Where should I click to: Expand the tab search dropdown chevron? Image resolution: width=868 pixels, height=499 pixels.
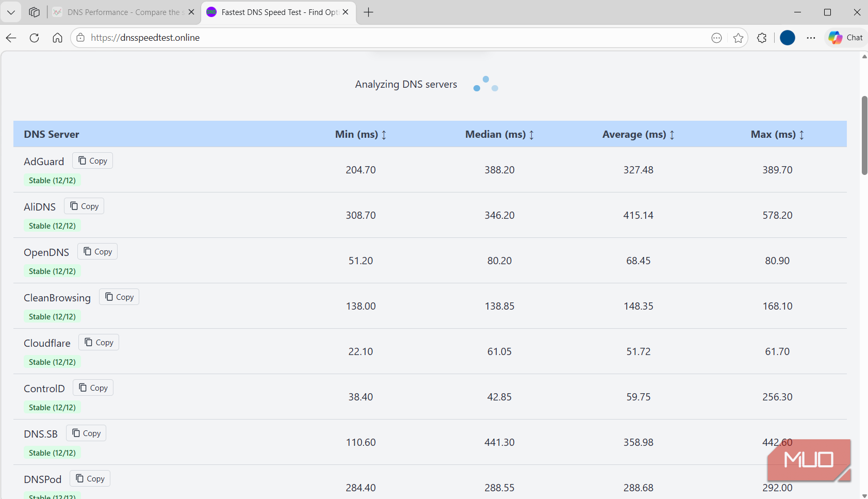tap(11, 12)
